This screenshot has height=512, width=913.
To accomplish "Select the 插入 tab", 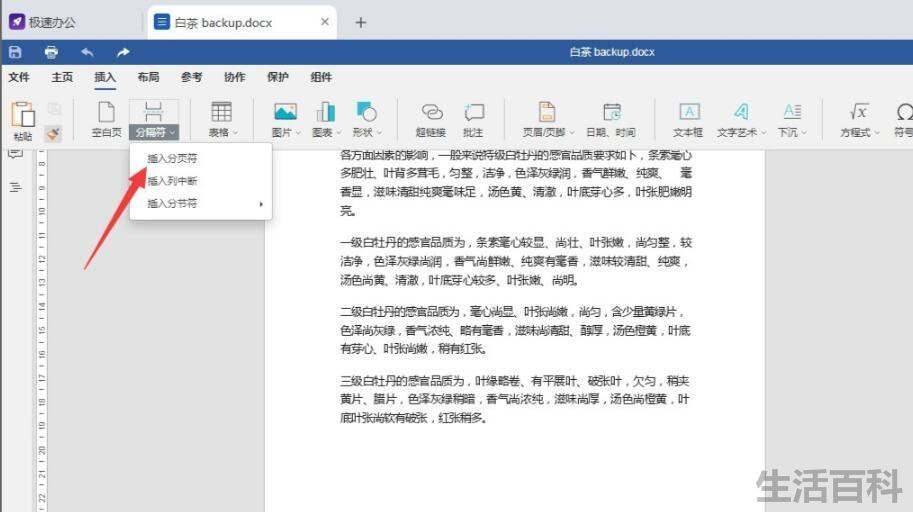I will pyautogui.click(x=105, y=77).
